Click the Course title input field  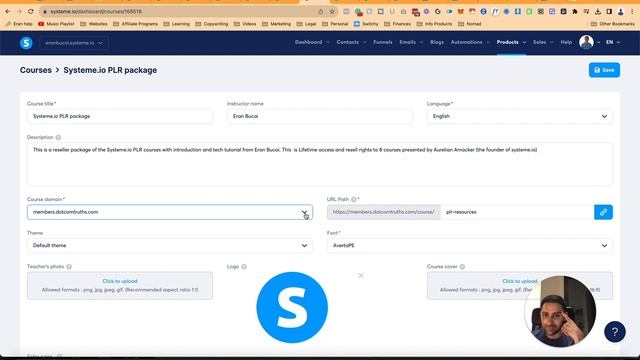pos(120,116)
